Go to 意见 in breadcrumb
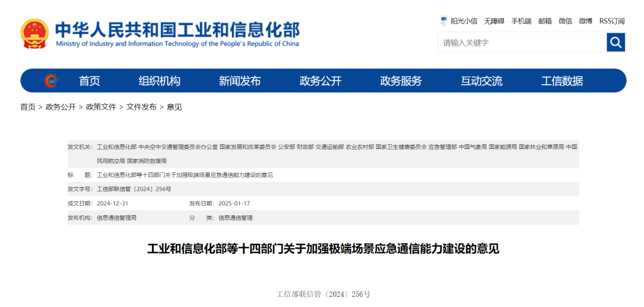This screenshot has width=644, height=307. tap(174, 107)
